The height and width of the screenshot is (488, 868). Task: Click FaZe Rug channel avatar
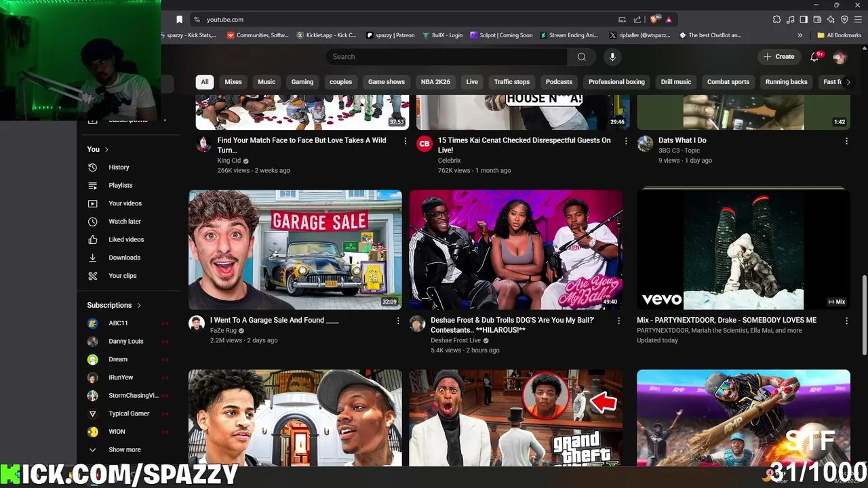click(x=197, y=323)
